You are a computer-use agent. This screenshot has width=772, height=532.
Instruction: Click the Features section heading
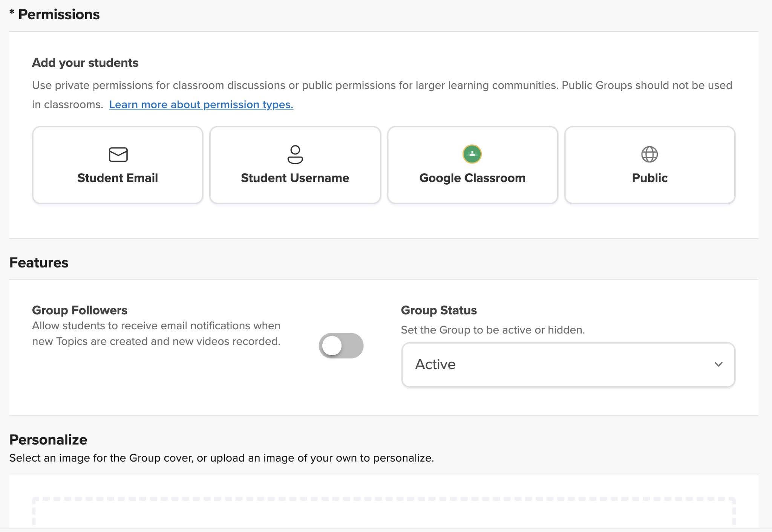pyautogui.click(x=39, y=262)
